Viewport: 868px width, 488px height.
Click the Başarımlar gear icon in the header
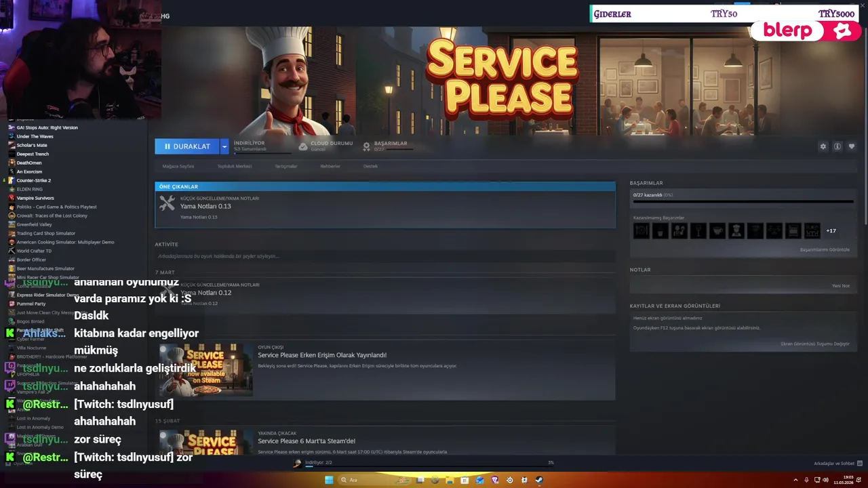click(367, 146)
